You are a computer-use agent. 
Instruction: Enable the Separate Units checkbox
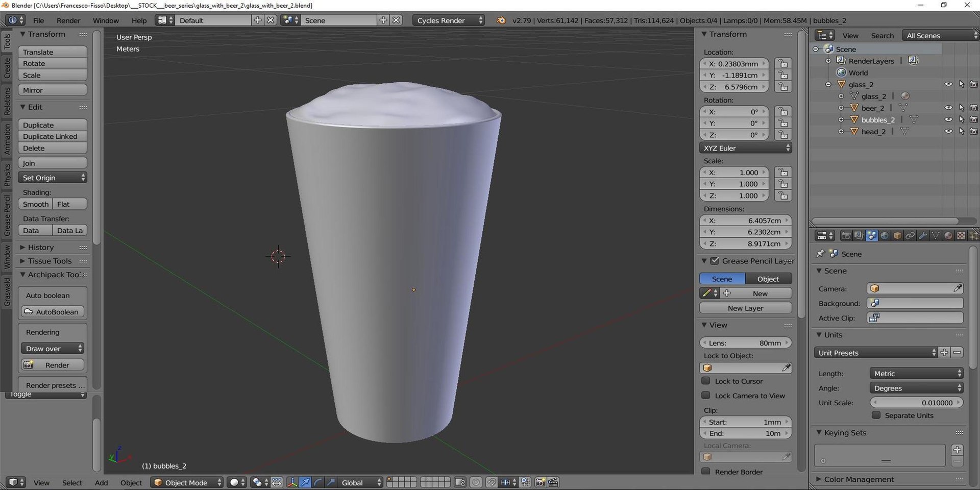pos(876,415)
